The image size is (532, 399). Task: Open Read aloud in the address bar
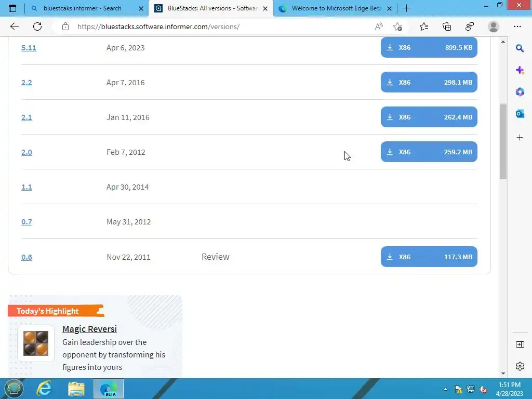click(379, 26)
